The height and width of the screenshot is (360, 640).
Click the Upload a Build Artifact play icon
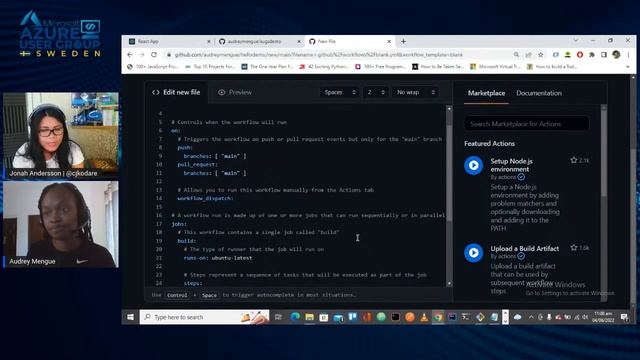(x=473, y=253)
